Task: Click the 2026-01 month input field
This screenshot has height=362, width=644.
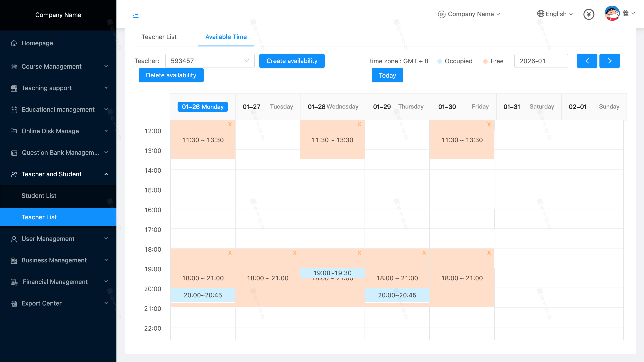Action: (x=541, y=61)
